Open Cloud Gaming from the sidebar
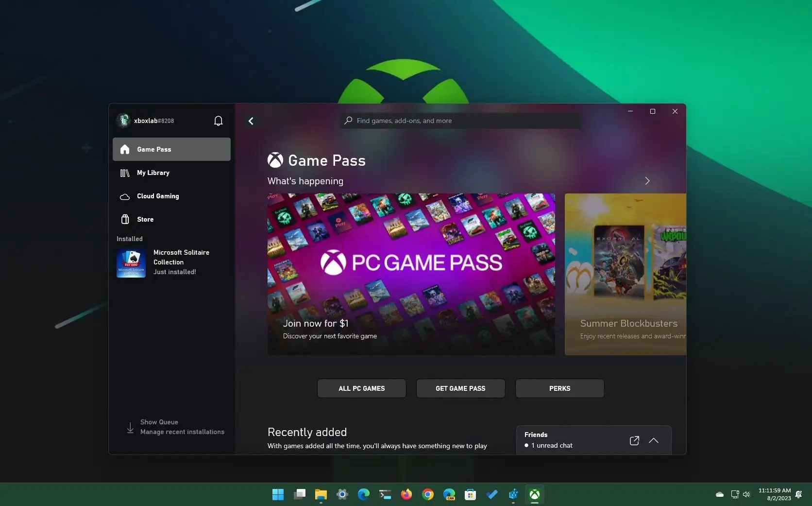The height and width of the screenshot is (506, 812). point(125,196)
